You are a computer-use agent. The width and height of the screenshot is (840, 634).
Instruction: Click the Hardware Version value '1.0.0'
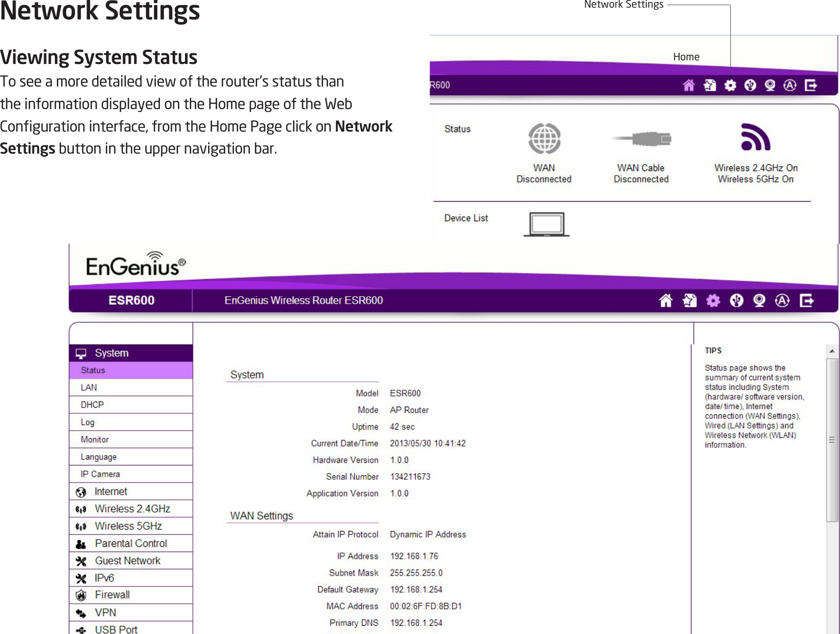(399, 460)
